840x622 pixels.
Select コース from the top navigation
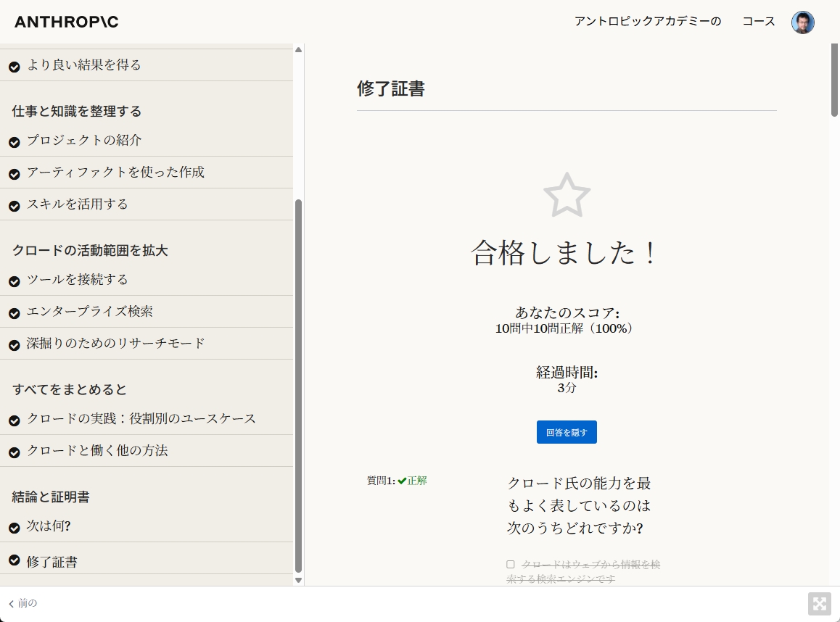click(758, 22)
